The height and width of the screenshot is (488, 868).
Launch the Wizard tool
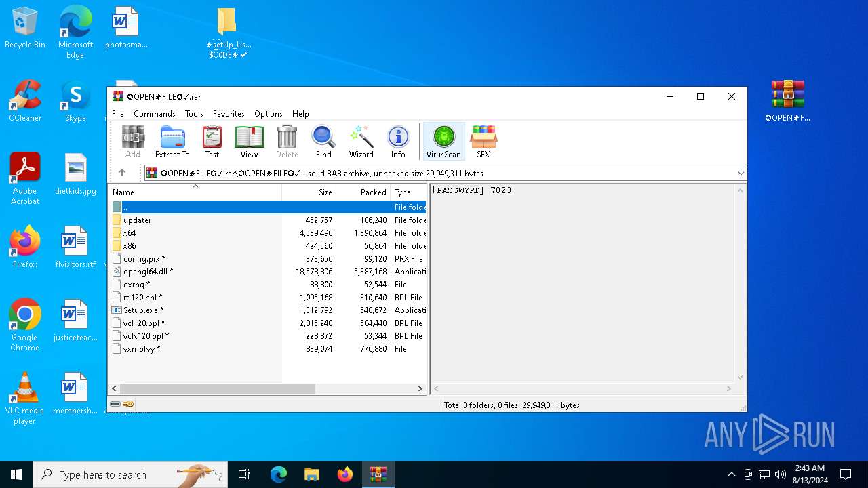361,142
